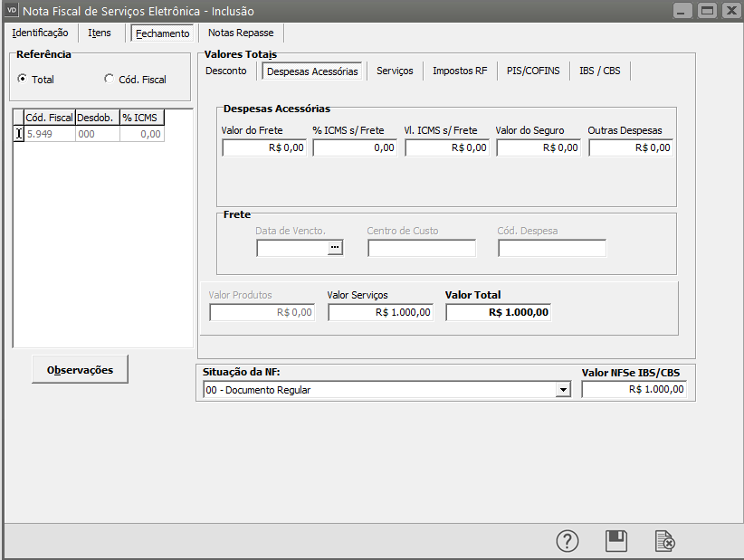Viewport: 744px width, 560px height.
Task: Click the cancel document icon
Action: click(665, 541)
